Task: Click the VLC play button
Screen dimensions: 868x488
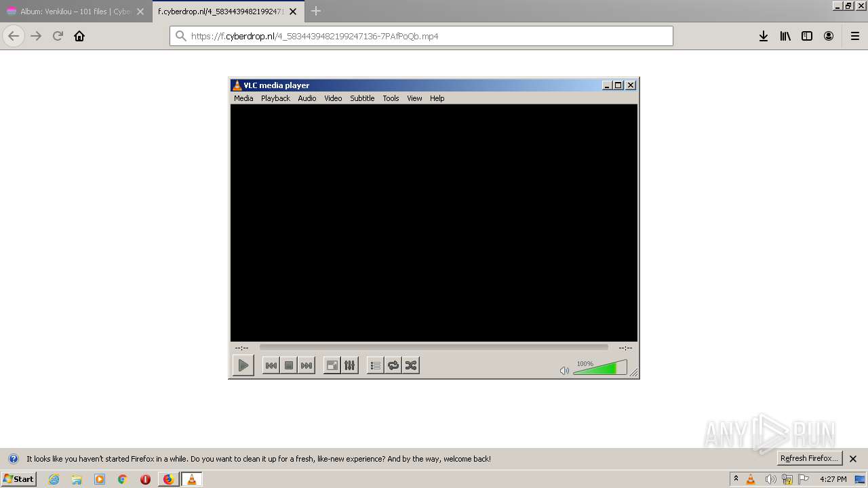Action: point(243,365)
